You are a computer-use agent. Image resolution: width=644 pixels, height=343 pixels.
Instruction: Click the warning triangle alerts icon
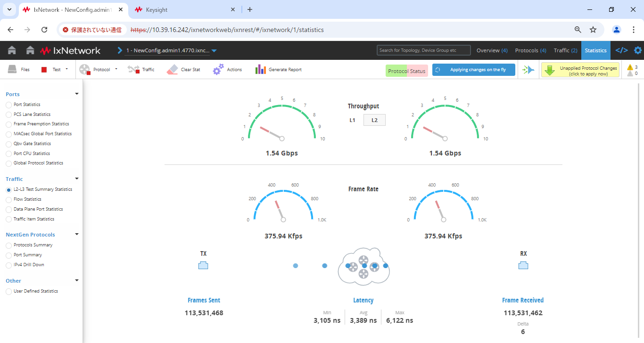tap(630, 67)
